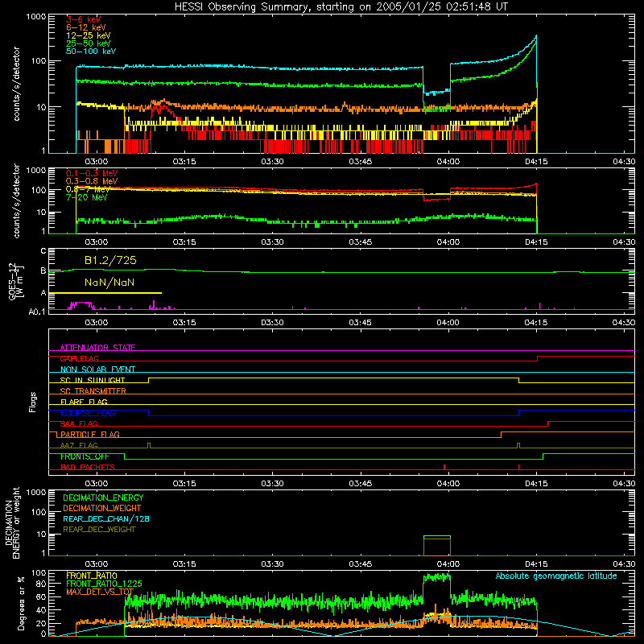
Task: Click the blue ECLIPSE_FLAG label
Action: 88,413
